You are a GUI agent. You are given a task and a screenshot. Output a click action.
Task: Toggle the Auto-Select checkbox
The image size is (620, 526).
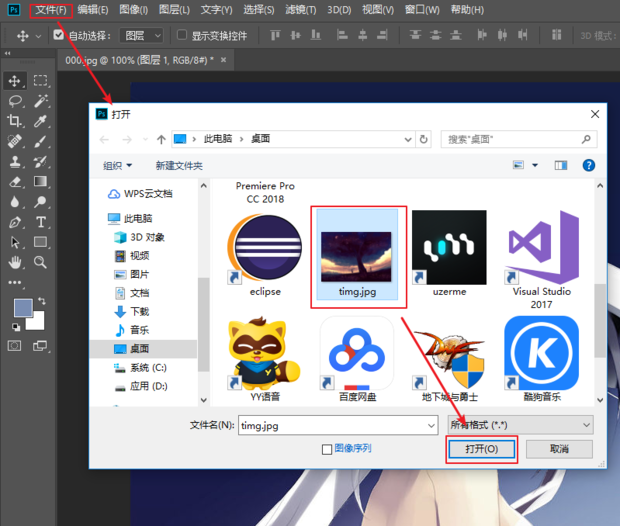[59, 35]
